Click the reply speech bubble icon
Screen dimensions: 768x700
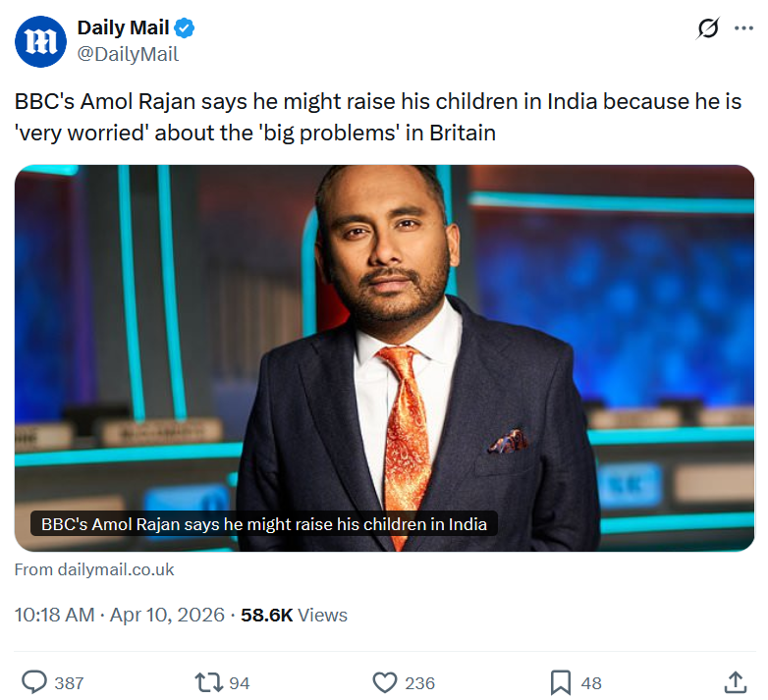click(x=34, y=681)
